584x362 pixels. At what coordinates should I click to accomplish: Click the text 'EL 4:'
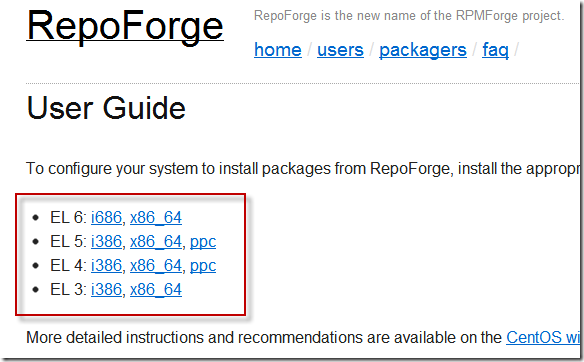click(68, 266)
